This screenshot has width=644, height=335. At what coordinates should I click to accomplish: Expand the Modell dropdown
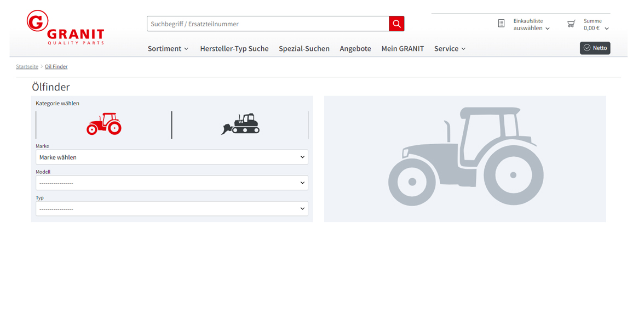172,183
